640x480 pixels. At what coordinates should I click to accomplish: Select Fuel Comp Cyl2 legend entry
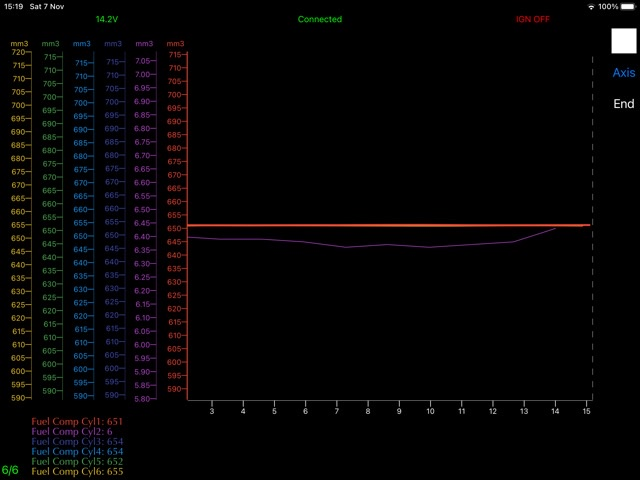[x=72, y=431]
